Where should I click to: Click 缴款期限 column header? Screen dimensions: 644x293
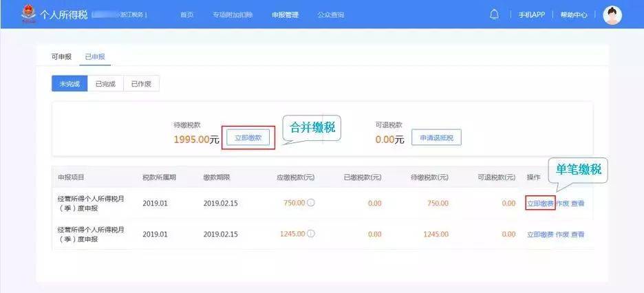click(x=217, y=177)
